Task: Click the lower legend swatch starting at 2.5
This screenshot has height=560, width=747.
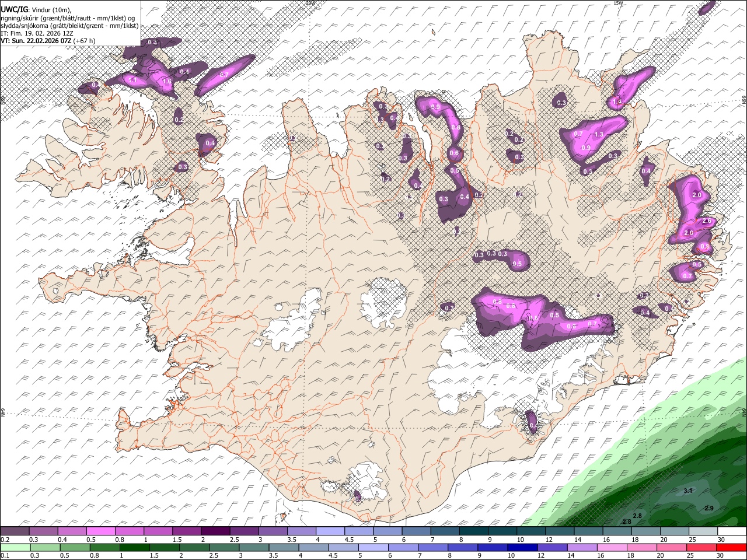Action: click(224, 547)
